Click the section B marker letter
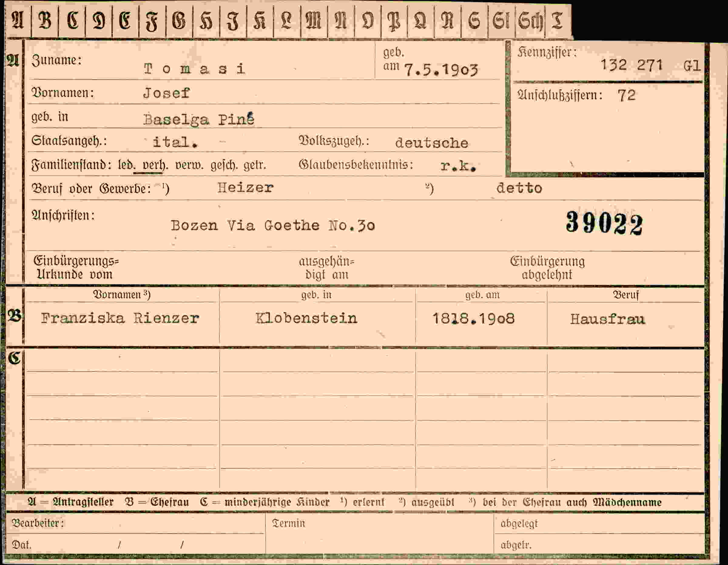Image resolution: width=728 pixels, height=565 pixels. [14, 316]
